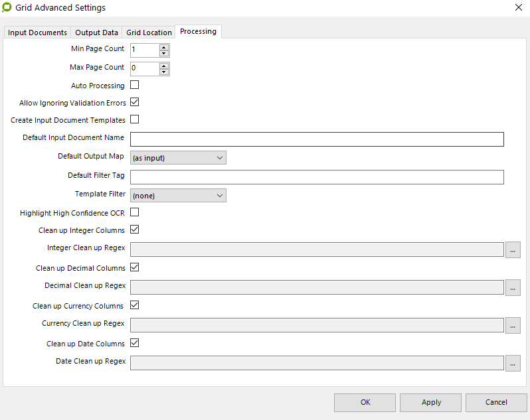Expand the Default Output Map dropdown
Viewport: 530px width, 420px height.
178,157
